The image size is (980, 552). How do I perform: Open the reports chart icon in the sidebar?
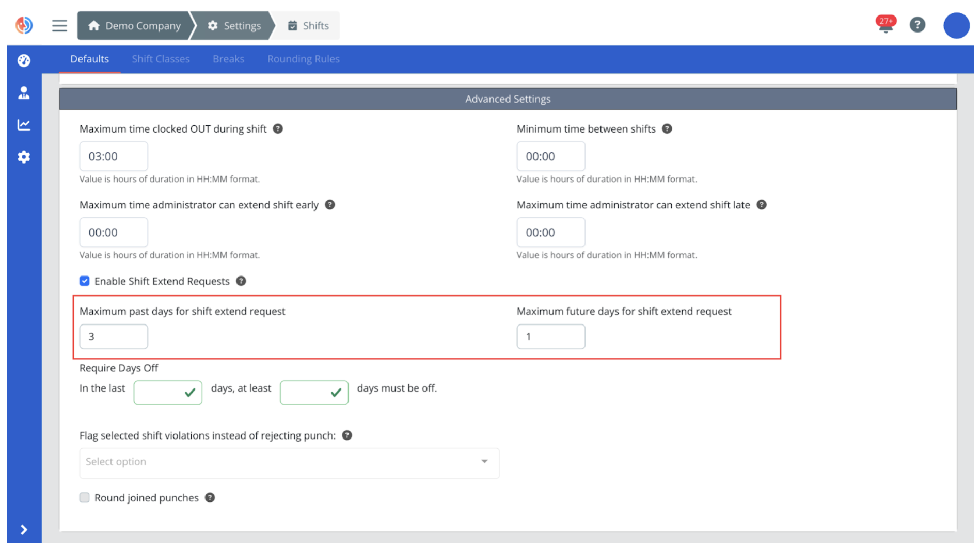[x=23, y=124]
